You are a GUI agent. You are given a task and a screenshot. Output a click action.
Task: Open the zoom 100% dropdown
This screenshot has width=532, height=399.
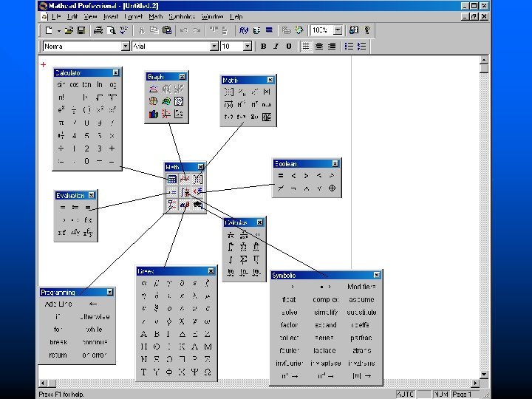[x=338, y=30]
